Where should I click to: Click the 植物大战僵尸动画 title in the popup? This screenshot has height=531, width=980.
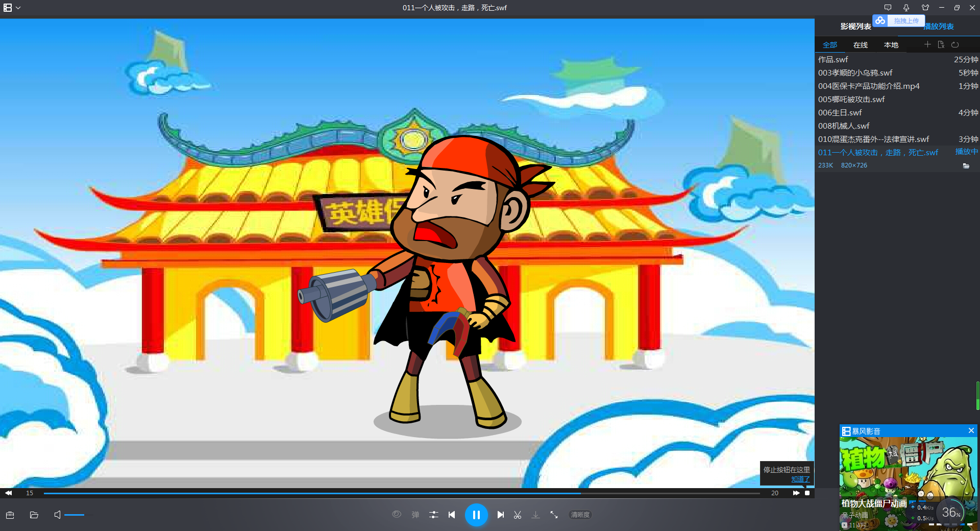pos(874,503)
